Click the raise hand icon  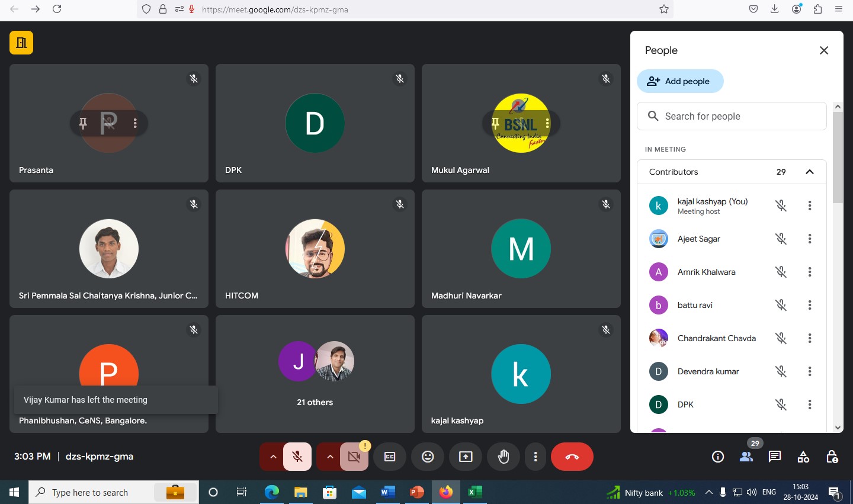[504, 457]
